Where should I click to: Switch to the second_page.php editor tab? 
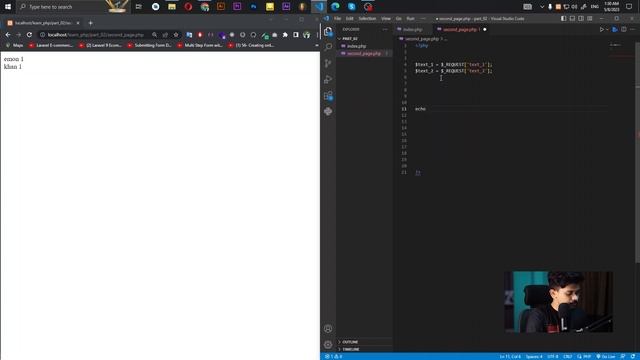(460, 29)
